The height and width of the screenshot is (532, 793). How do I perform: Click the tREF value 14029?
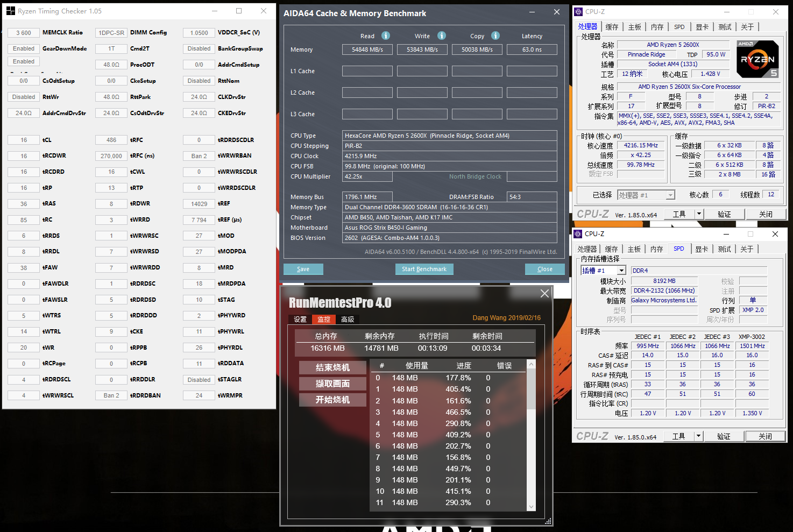pyautogui.click(x=199, y=204)
